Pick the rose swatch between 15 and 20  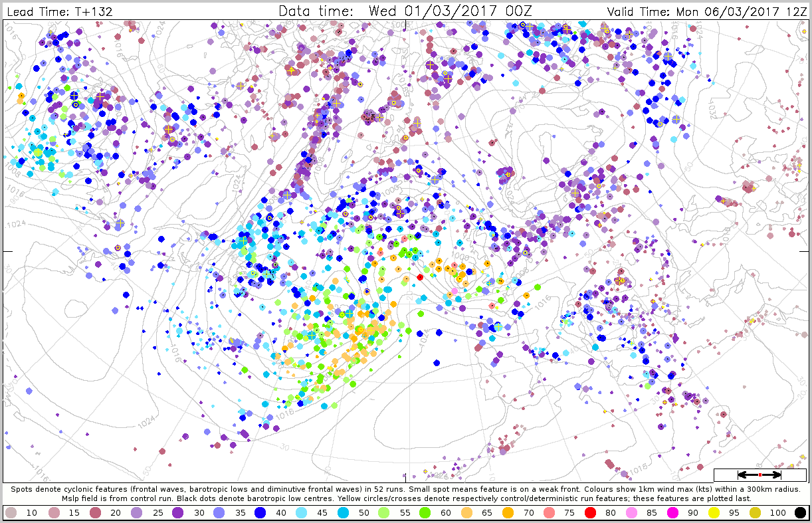(94, 512)
